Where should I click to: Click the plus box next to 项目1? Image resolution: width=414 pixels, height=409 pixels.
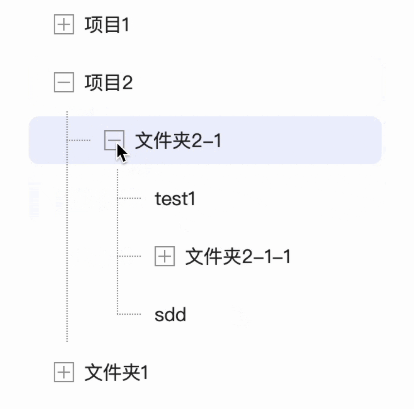[x=64, y=24]
